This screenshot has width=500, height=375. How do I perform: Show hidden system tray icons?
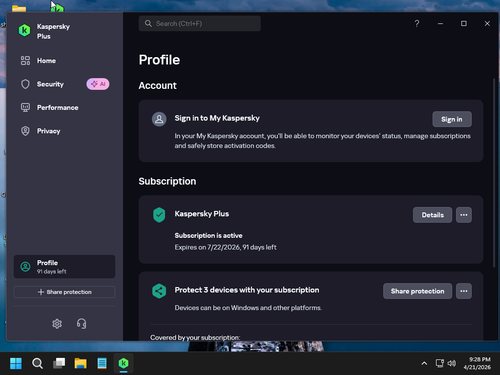point(424,363)
